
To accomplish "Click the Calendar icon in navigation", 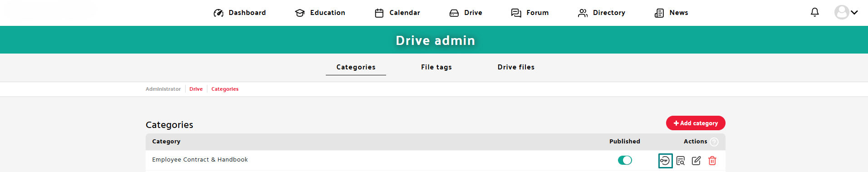I will coord(379,13).
